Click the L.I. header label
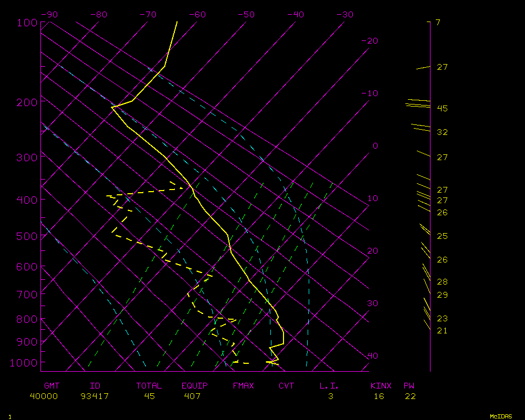The height and width of the screenshot is (420, 525). click(x=329, y=386)
